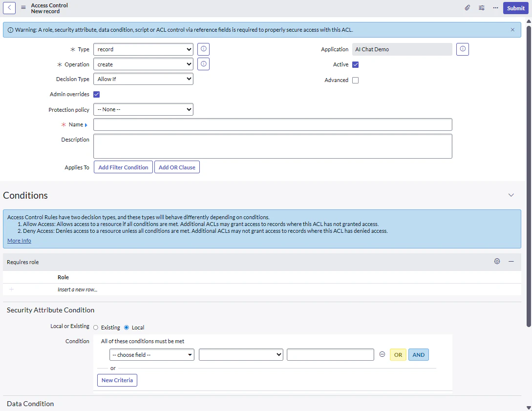Click the condition value input box
This screenshot has width=532, height=411.
330,355
